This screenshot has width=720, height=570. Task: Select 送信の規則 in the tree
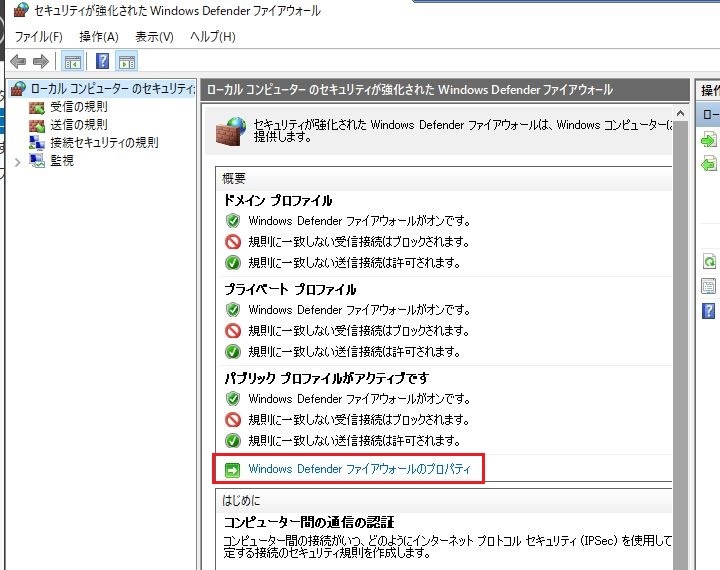click(79, 125)
